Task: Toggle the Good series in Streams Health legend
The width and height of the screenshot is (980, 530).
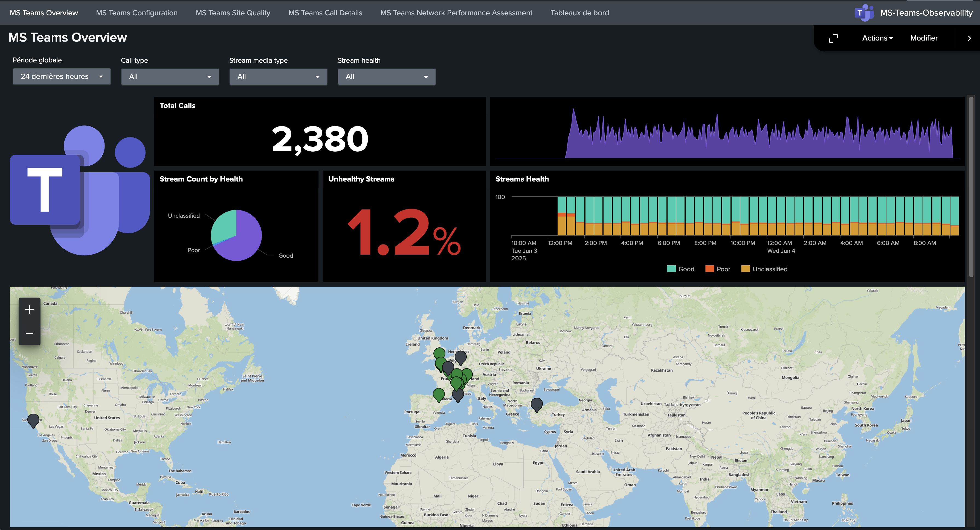Action: [x=681, y=269]
